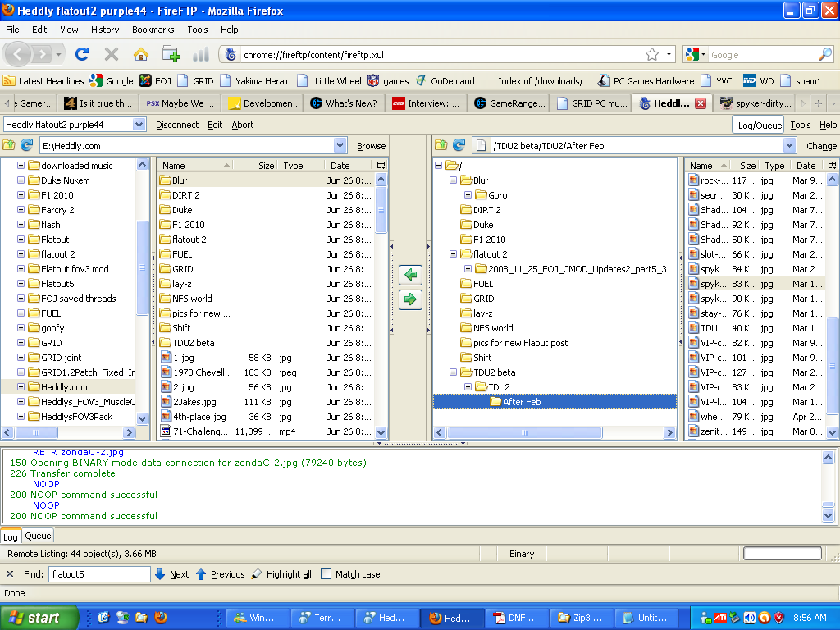Open local column picker icon
Image resolution: width=840 pixels, height=630 pixels.
[381, 166]
